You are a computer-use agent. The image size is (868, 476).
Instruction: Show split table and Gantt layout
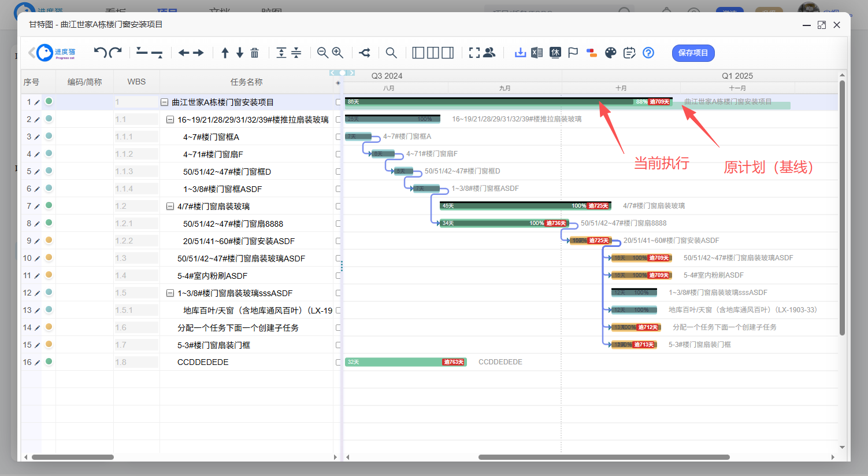[x=433, y=53]
